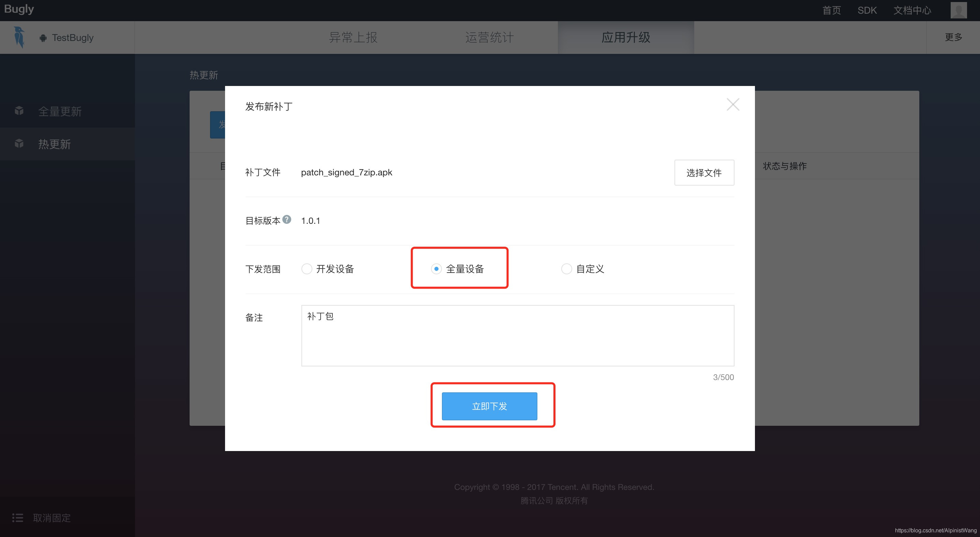Select the TestBugly app name
This screenshot has width=980, height=537.
[x=73, y=38]
